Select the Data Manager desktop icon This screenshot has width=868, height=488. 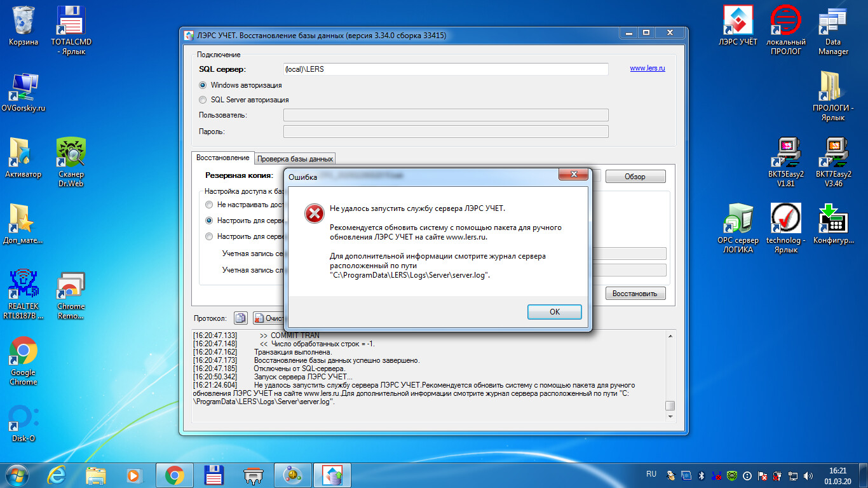[833, 30]
